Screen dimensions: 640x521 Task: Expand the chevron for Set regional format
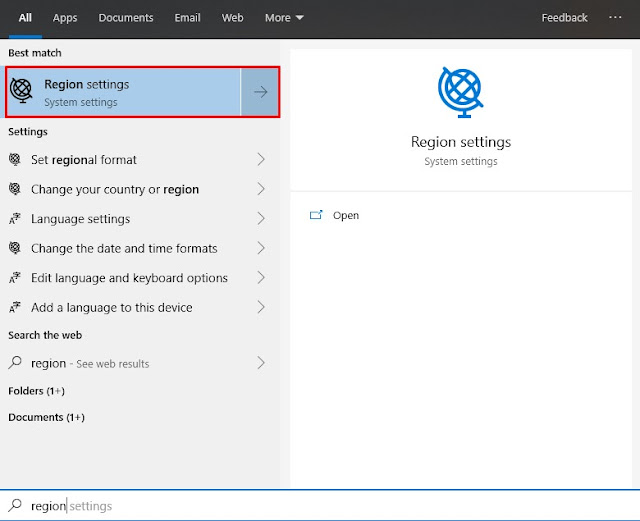(x=261, y=159)
